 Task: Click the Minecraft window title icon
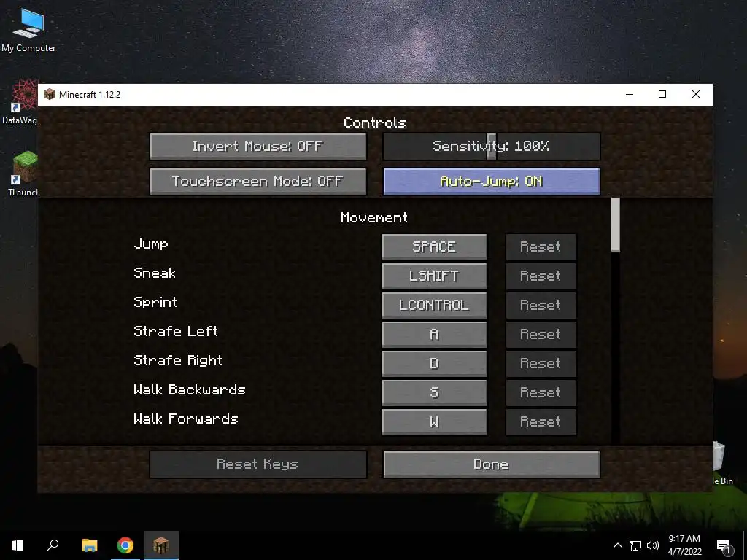(49, 94)
